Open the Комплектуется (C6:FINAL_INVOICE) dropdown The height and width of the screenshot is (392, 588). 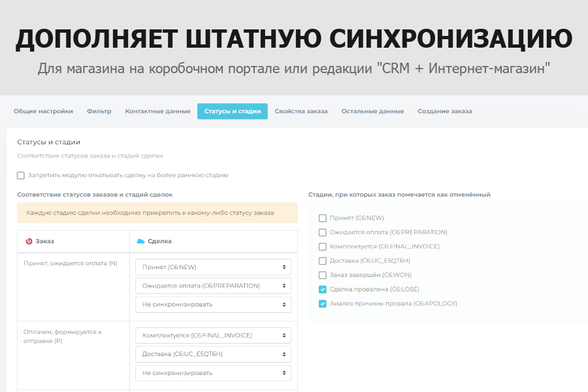(212, 335)
